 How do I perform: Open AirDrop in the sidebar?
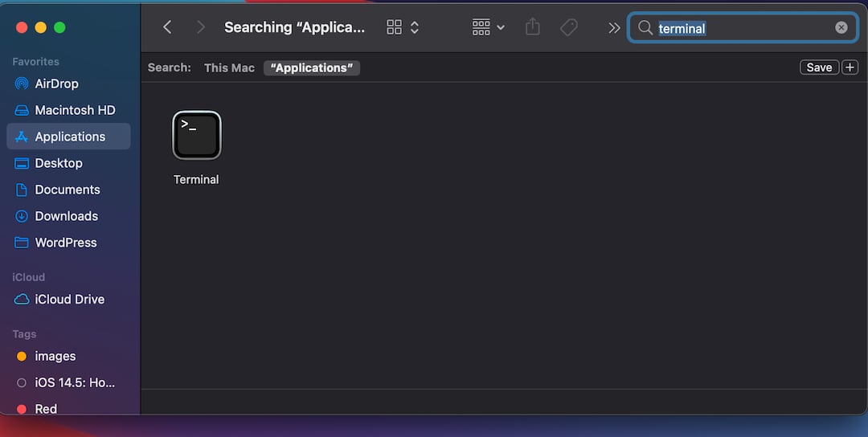[x=56, y=84]
